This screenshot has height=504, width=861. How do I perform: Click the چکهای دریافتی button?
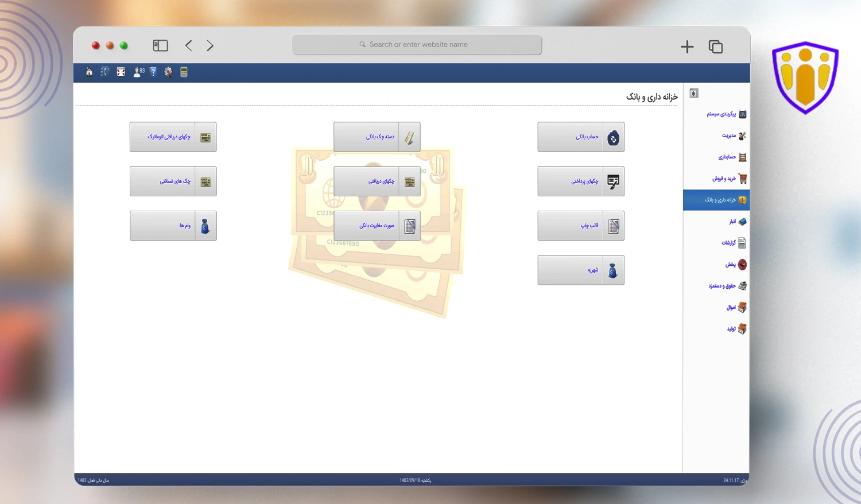coord(377,181)
